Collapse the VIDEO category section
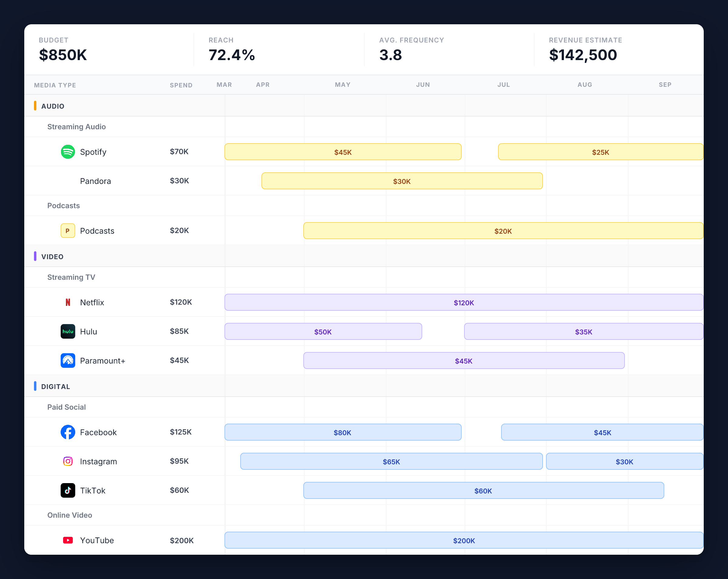728x579 pixels. pyautogui.click(x=52, y=257)
